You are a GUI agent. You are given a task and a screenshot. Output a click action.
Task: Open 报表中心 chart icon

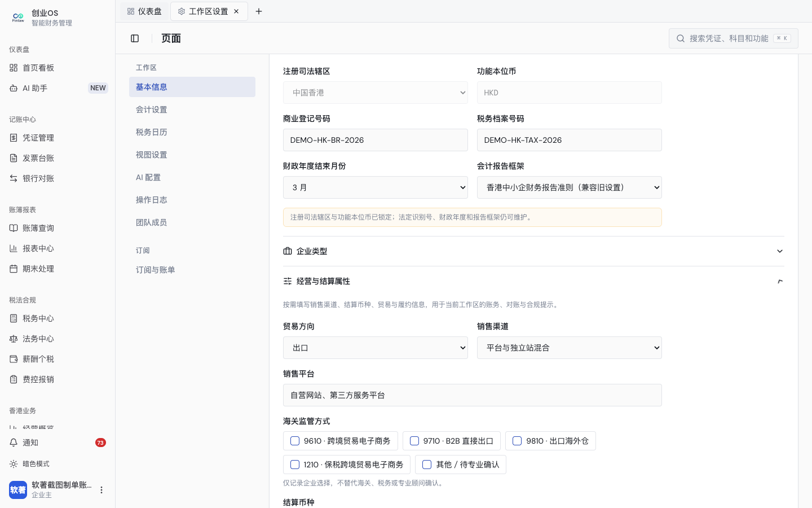click(x=14, y=248)
